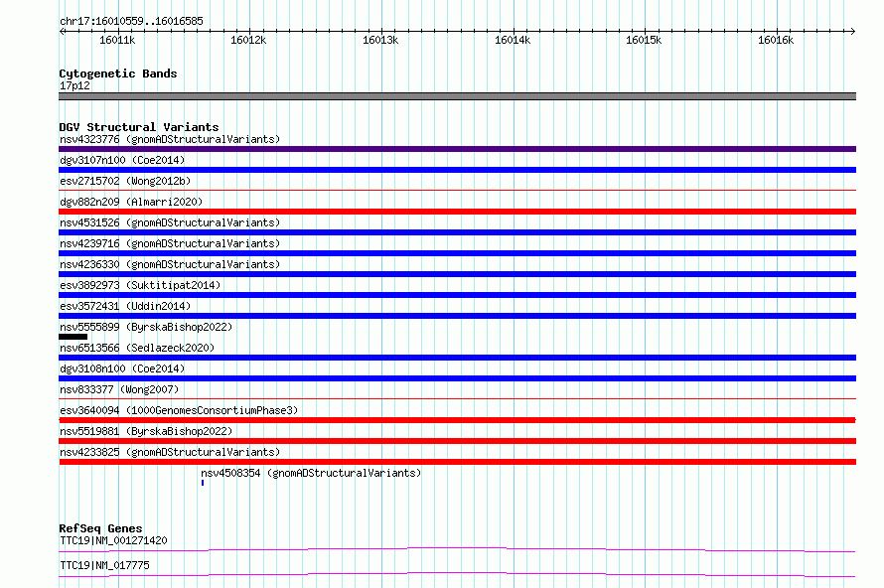This screenshot has width=884, height=588.
Task: Click the red bar under nsv4233825
Action: (x=457, y=462)
